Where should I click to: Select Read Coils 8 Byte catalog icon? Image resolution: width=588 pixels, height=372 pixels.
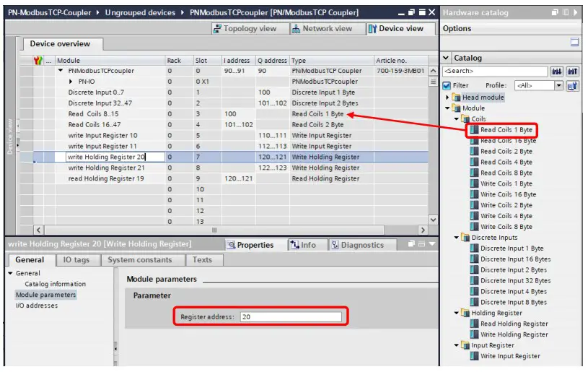pos(474,173)
